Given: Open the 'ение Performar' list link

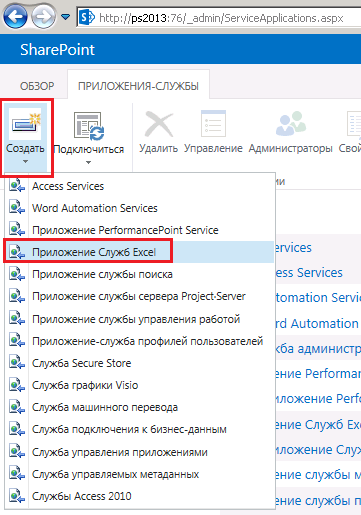Looking at the screenshot, I should click(x=318, y=374).
